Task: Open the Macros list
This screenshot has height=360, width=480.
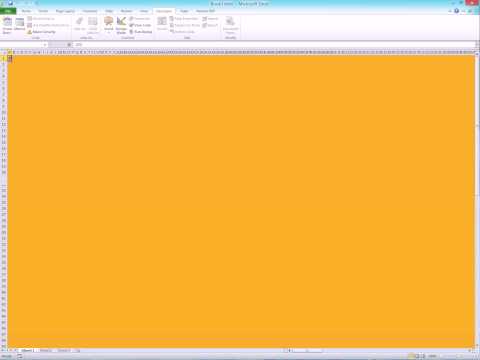Action: (20, 25)
